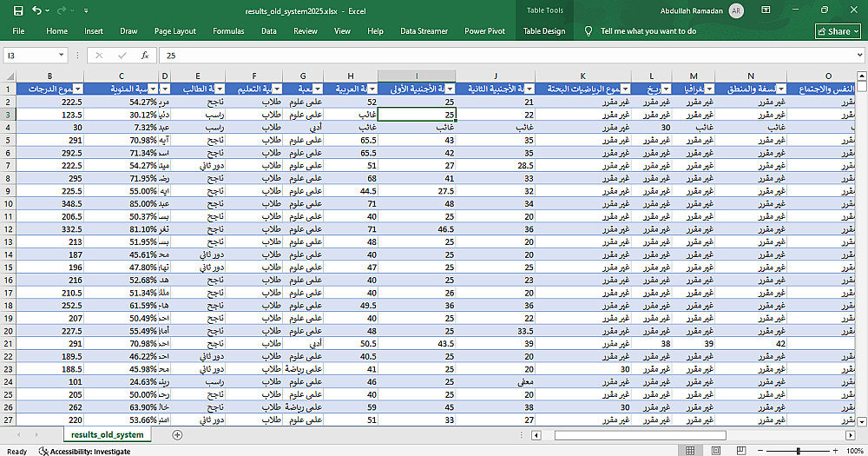Screen dimensions: 868x456
Task: Select the results_old_system sheet tab
Action: tap(108, 434)
